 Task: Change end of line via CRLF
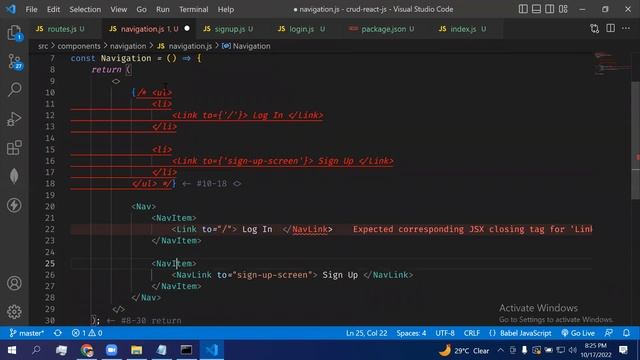(x=471, y=333)
